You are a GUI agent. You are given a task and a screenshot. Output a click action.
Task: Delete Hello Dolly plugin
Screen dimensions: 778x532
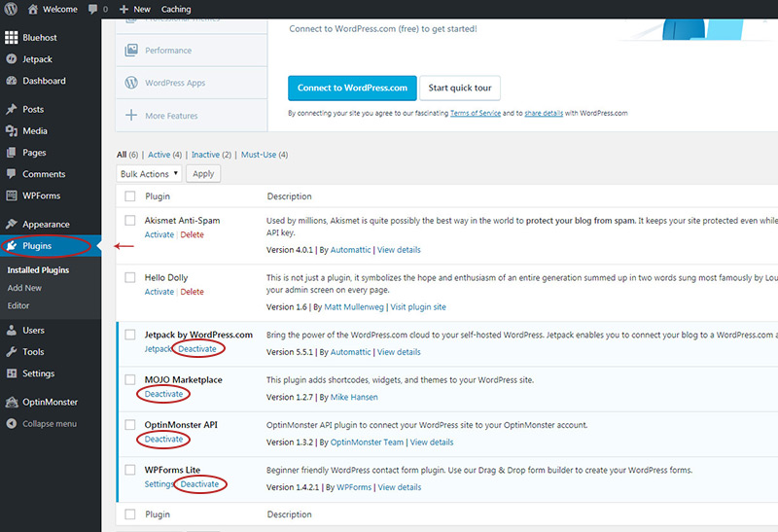pyautogui.click(x=192, y=292)
